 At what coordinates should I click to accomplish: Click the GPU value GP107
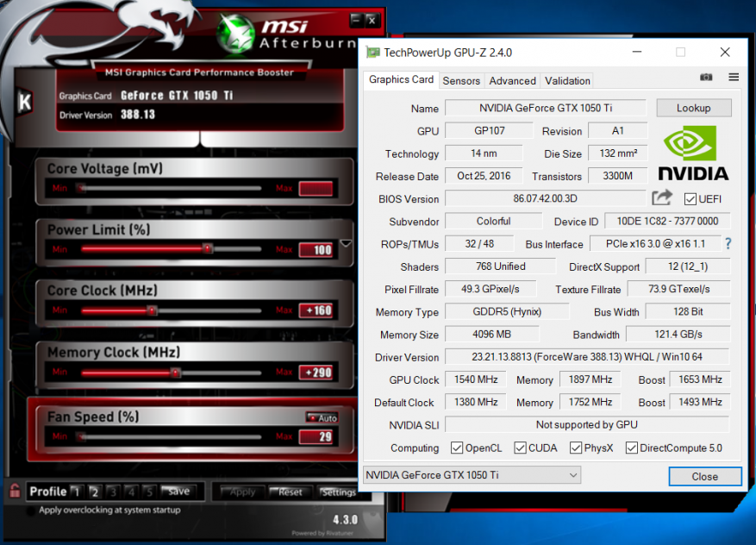click(489, 131)
